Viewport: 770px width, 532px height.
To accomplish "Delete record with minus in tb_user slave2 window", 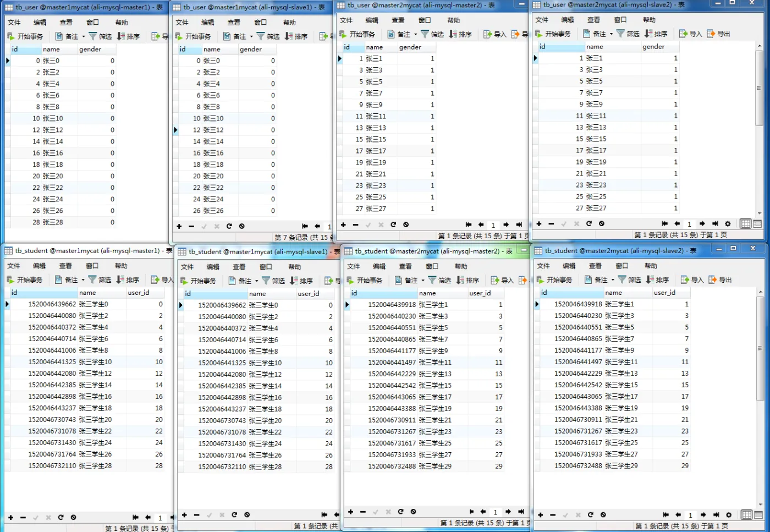I will [x=551, y=224].
